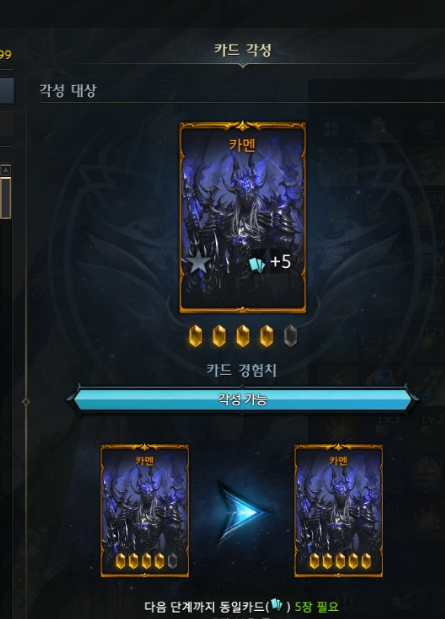Click the teal card stack +5 icon
The image size is (445, 619).
270,262
